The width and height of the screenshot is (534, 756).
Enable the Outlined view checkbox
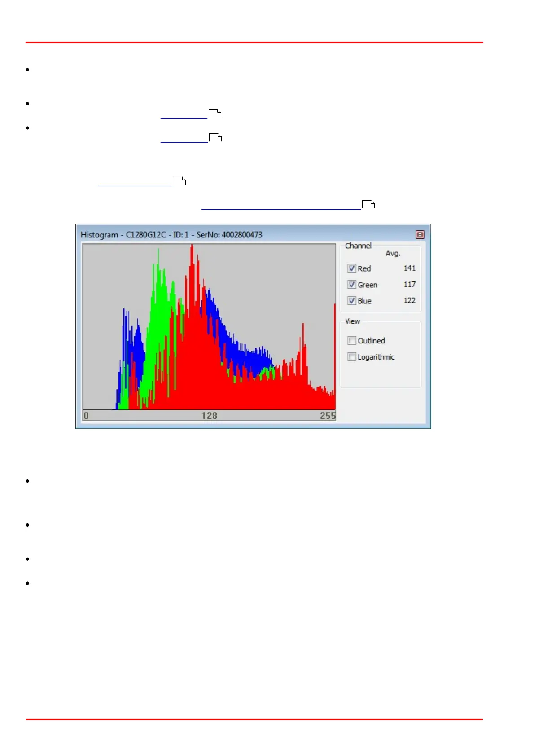[x=352, y=341]
